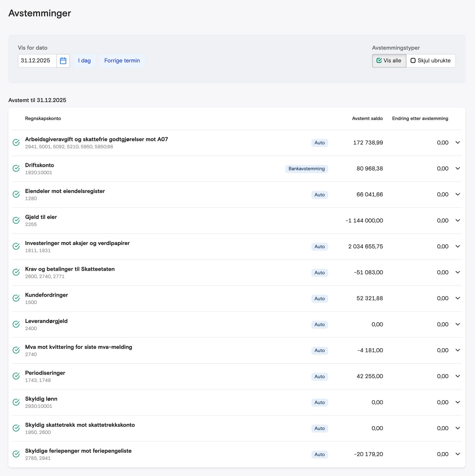The height and width of the screenshot is (476, 475).
Task: Expand the Skyldig skattetrekk row chevron
Action: [x=457, y=428]
